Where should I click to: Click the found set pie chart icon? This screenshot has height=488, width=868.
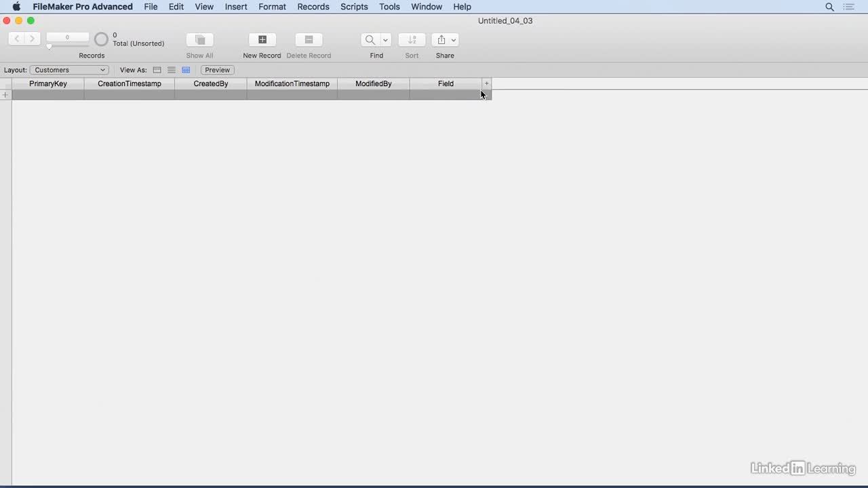point(101,39)
